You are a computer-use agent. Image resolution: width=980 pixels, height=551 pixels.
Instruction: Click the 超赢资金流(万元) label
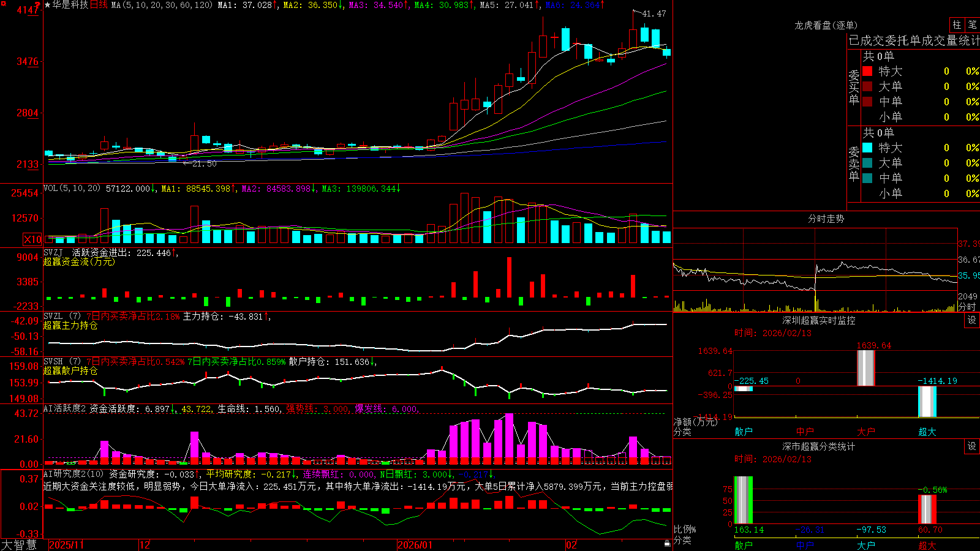click(x=79, y=261)
